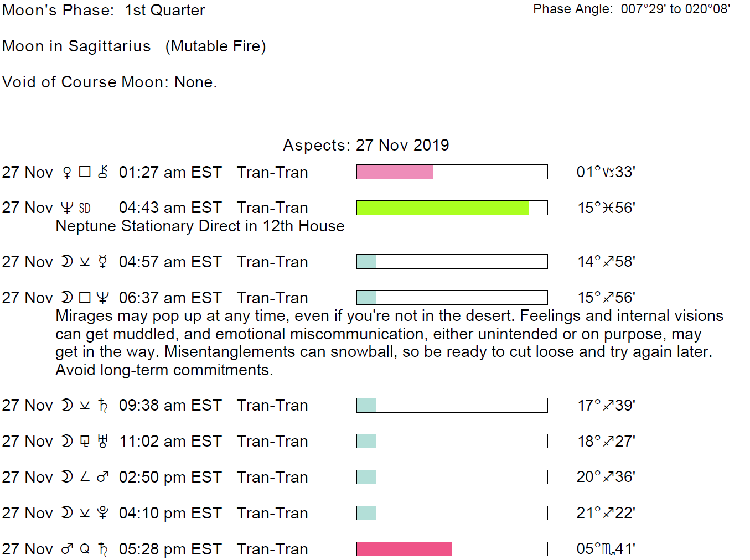Viewport: 750px width, 560px height.
Task: Select the Pluto glyph in the 04:10 pm row
Action: click(x=102, y=513)
